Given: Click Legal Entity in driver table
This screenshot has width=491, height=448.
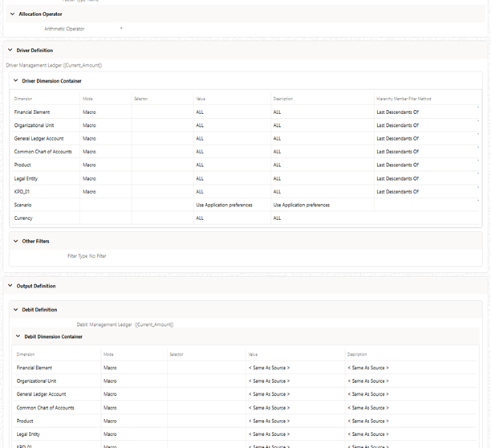Looking at the screenshot, I should tap(26, 178).
